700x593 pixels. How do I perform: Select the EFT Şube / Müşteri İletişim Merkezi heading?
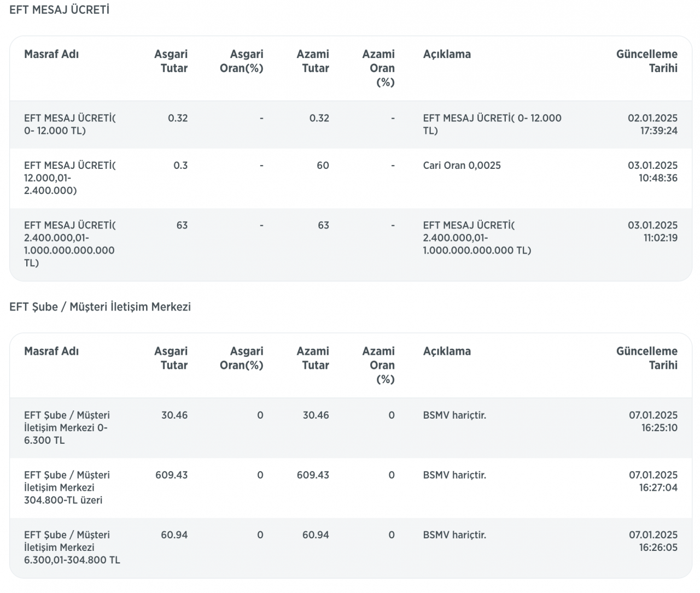pyautogui.click(x=100, y=307)
